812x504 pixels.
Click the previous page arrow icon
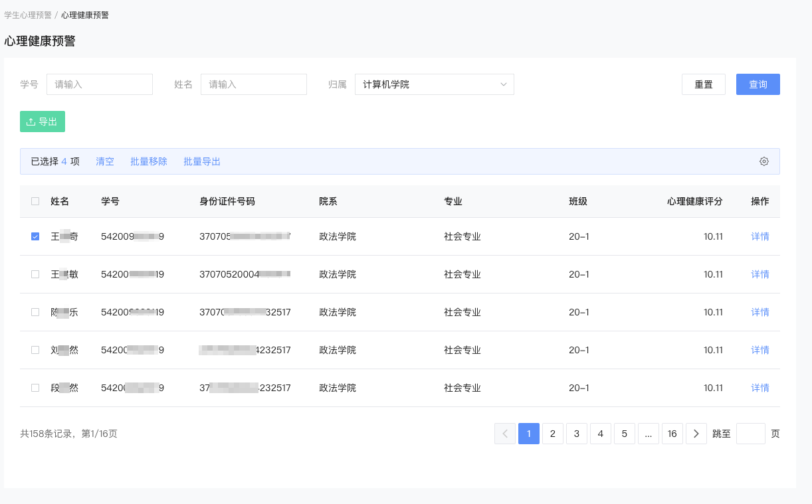[504, 433]
